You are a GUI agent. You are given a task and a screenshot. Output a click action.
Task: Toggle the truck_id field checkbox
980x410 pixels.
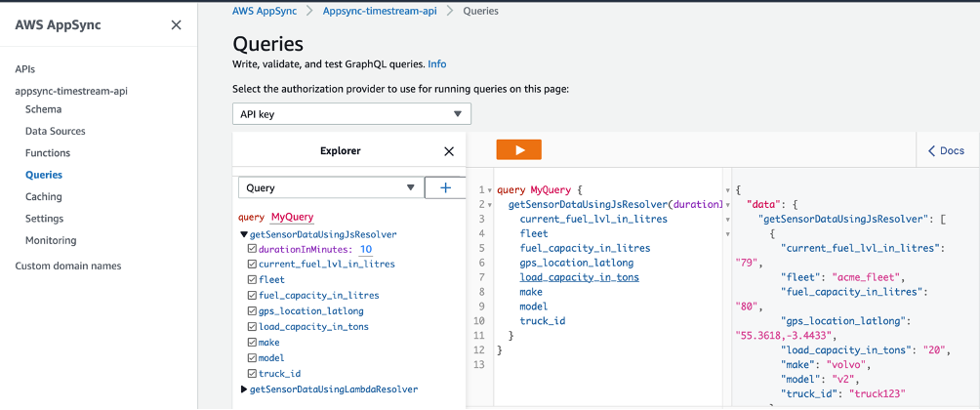(x=253, y=373)
